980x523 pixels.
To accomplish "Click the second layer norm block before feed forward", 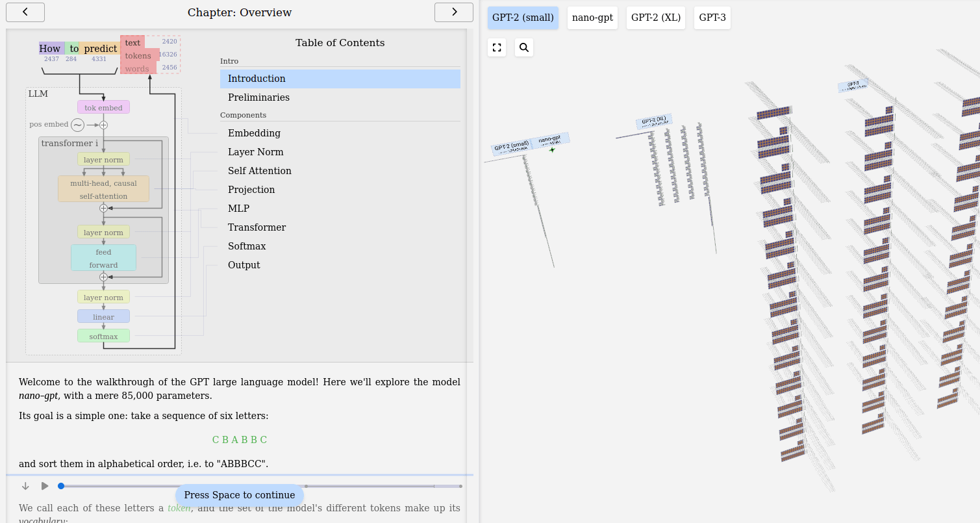I will pyautogui.click(x=103, y=232).
